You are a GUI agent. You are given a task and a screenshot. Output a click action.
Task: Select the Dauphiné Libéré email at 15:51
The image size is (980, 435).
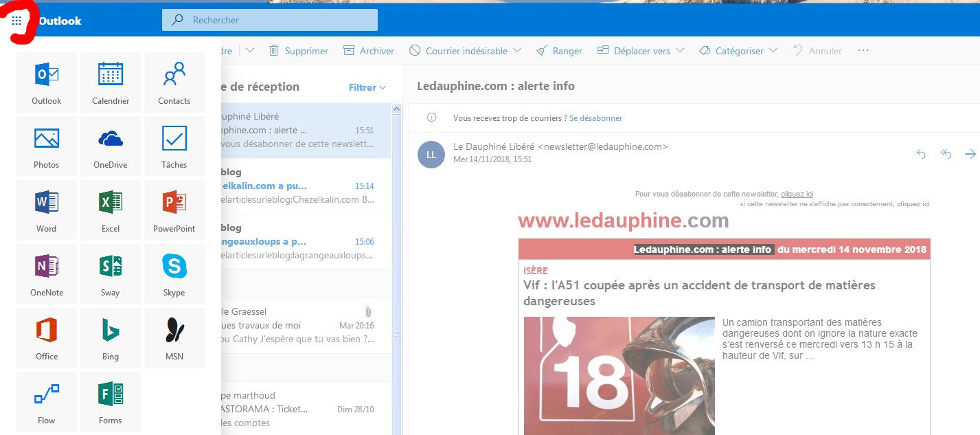pyautogui.click(x=306, y=131)
